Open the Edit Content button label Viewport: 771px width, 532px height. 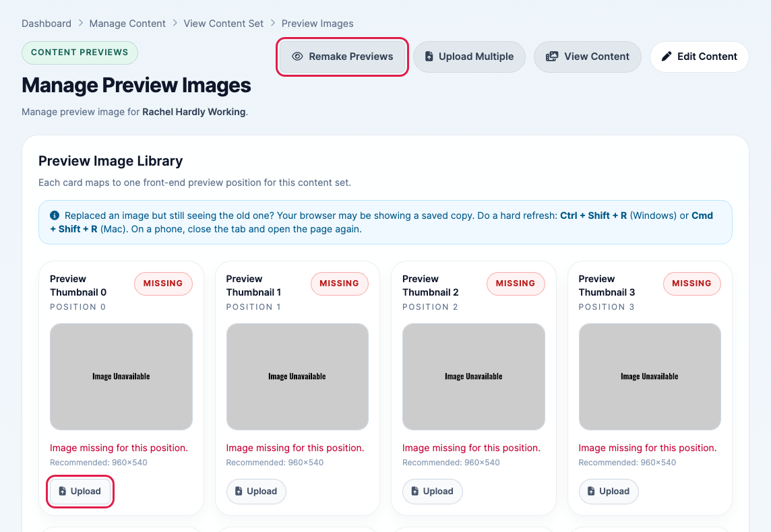coord(707,57)
